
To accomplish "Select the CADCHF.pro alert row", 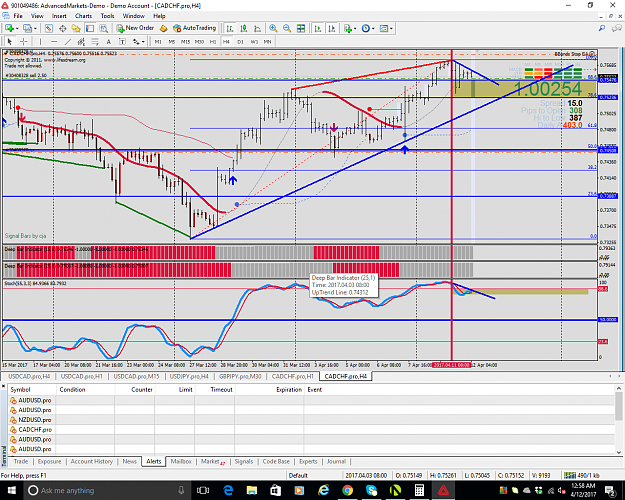I will point(311,430).
